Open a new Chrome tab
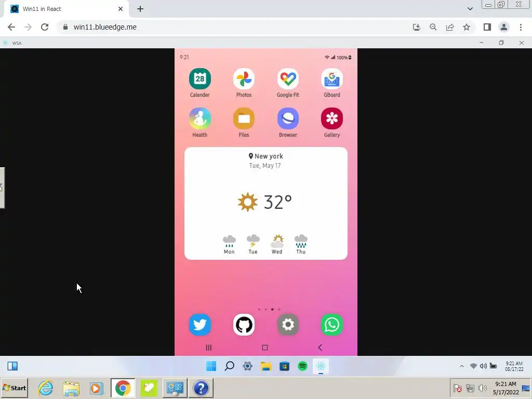The height and width of the screenshot is (399, 532). pyautogui.click(x=140, y=9)
